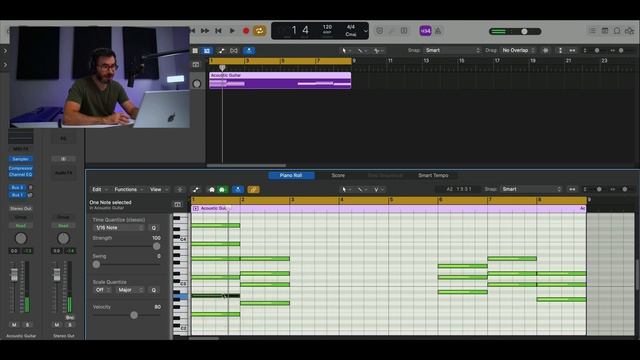Adjust the Velocity slider handle
Image resolution: width=640 pixels, height=360 pixels.
(134, 315)
